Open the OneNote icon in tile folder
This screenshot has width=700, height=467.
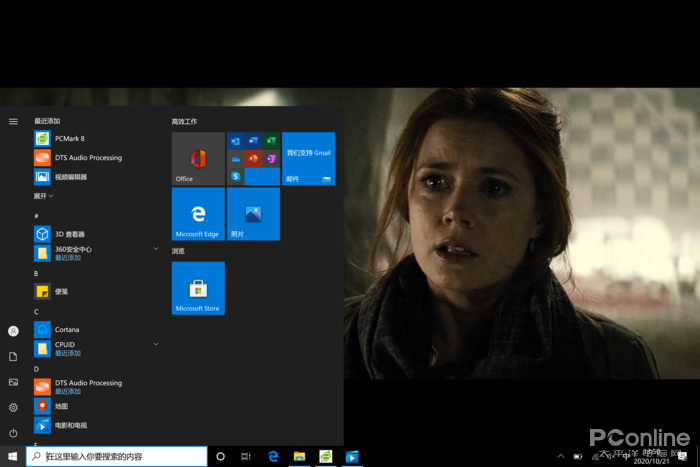coord(271,158)
